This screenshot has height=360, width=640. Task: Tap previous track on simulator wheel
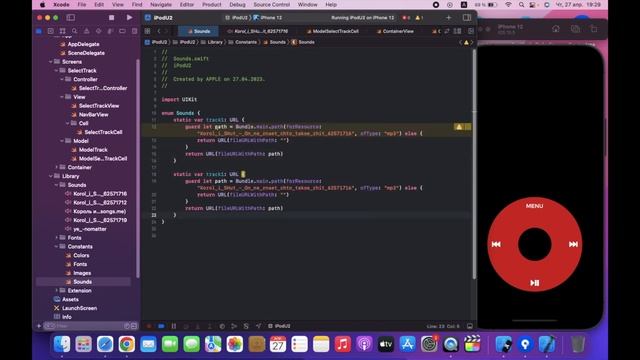[496, 244]
